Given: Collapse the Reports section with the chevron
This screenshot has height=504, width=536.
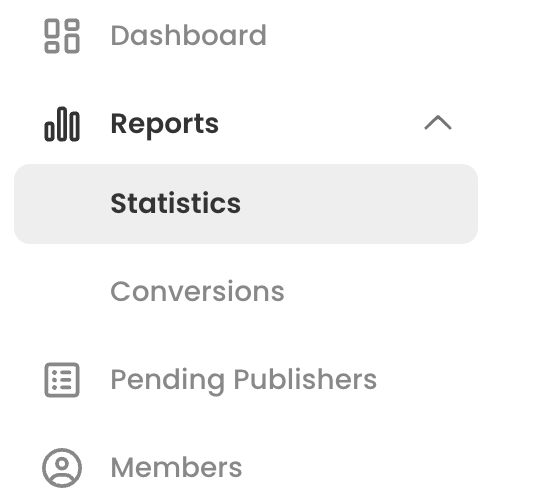Looking at the screenshot, I should [x=438, y=123].
